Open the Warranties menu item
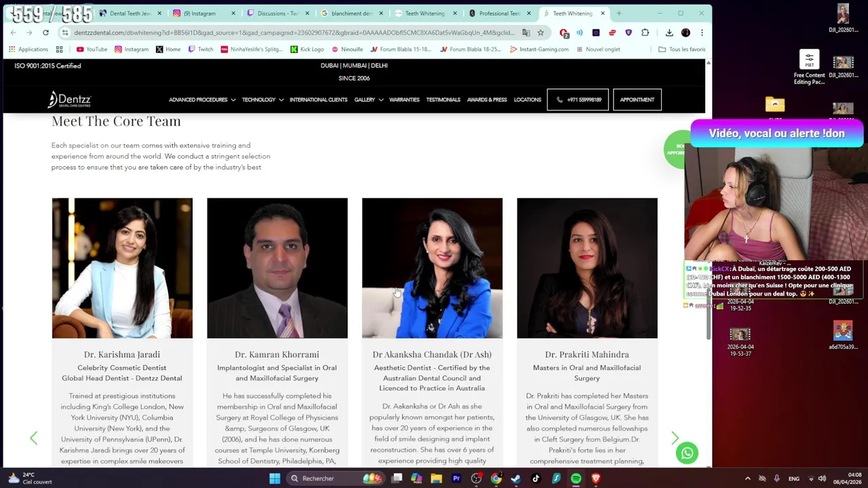This screenshot has height=488, width=868. click(404, 100)
